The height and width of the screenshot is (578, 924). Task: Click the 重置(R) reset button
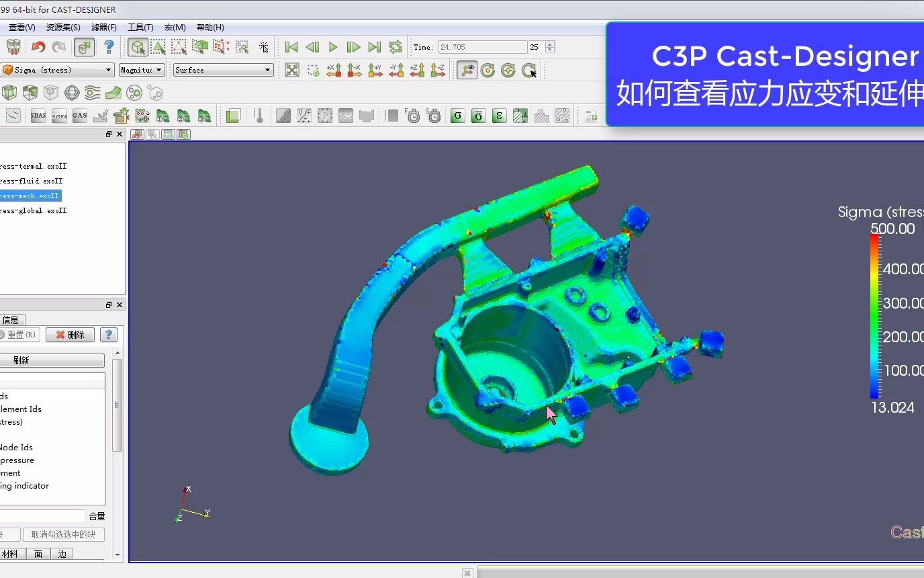pyautogui.click(x=19, y=335)
